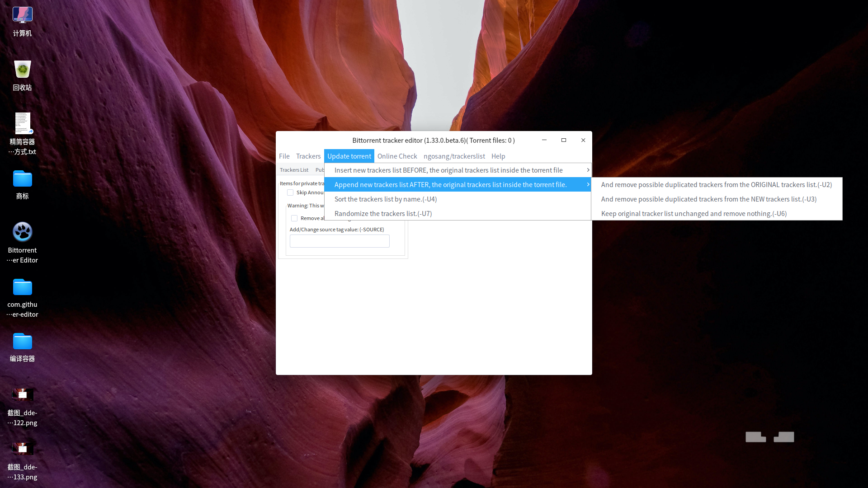Image resolution: width=868 pixels, height=488 pixels.
Task: Open the 商标 folder icon
Action: point(22,179)
